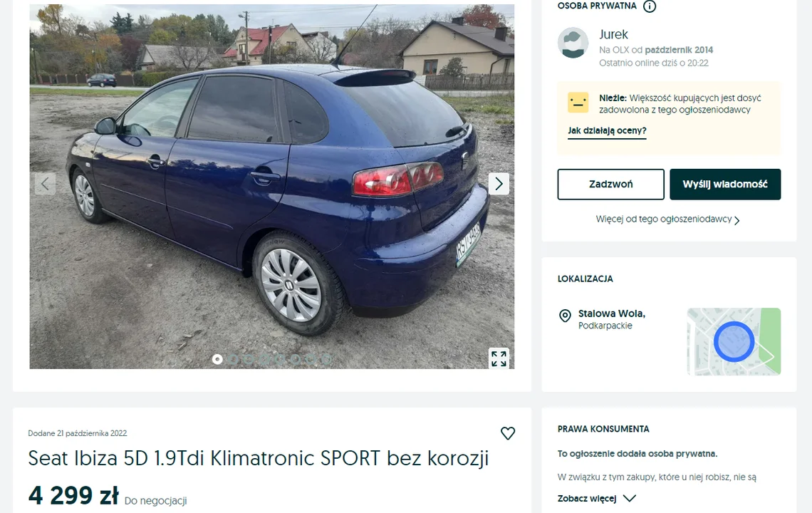This screenshot has height=513, width=812.
Task: Open Więcej od tego ogłoszeniodawcy
Action: [x=668, y=219]
